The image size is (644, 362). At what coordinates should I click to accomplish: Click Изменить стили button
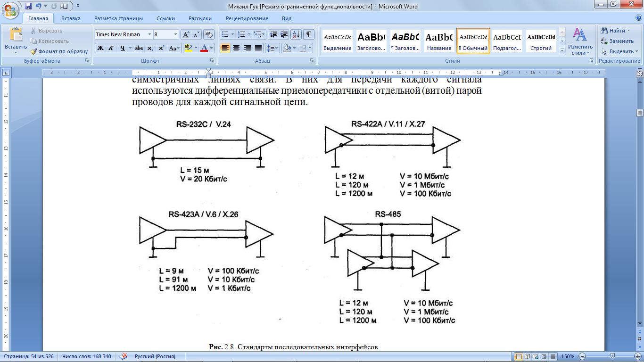coord(580,41)
